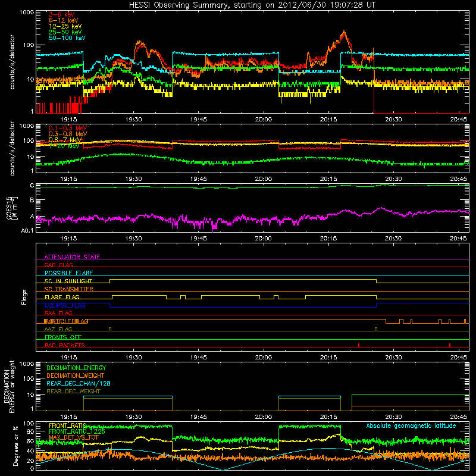Click the 20:00 tick label under the GOES15 panel
The height and width of the screenshot is (476, 476).
coord(263,239)
